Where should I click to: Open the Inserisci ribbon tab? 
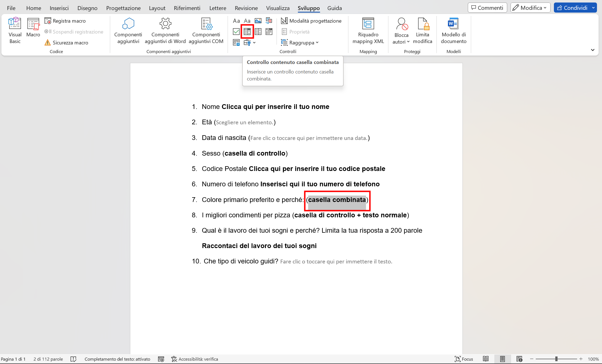[59, 8]
